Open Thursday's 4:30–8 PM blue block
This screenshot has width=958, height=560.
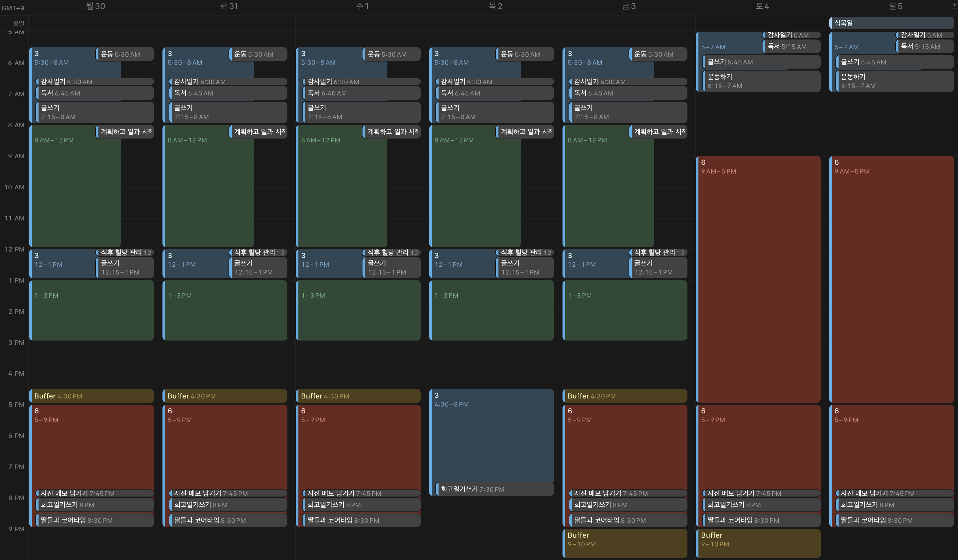click(x=491, y=437)
